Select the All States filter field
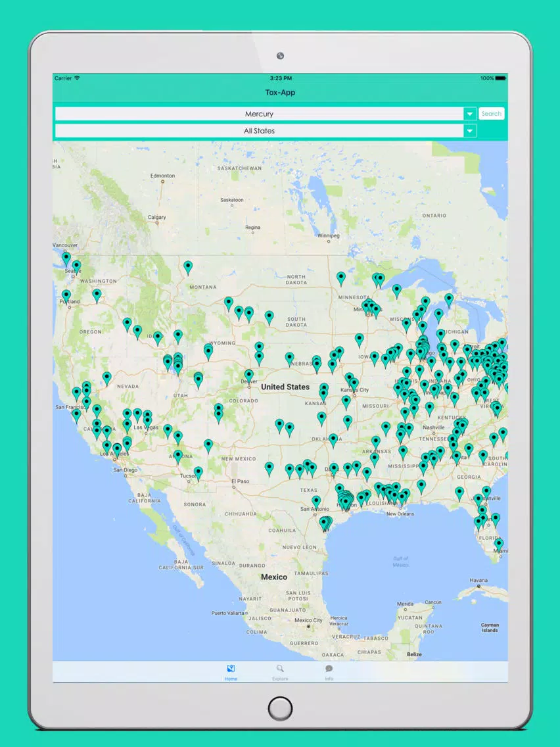The image size is (560, 747). point(260,131)
